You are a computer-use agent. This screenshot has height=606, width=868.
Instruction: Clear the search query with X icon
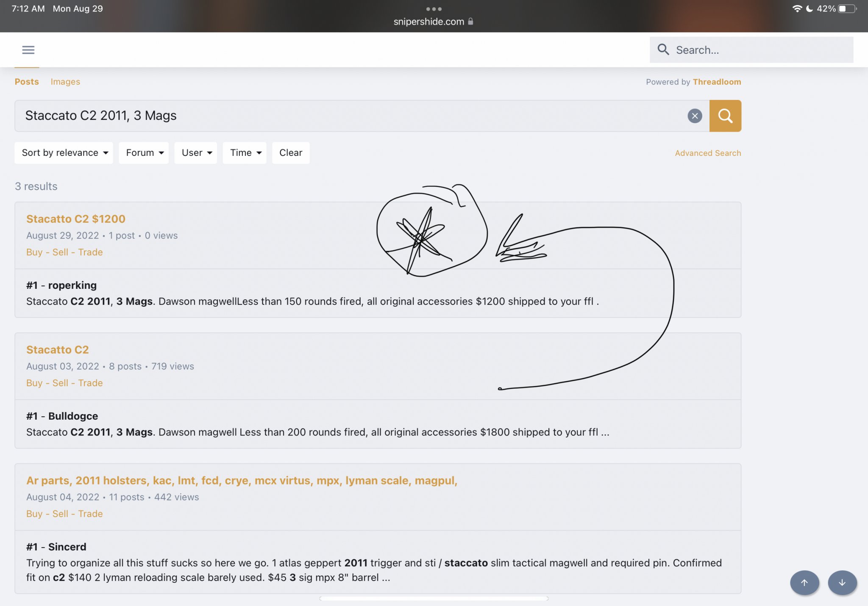pos(694,116)
